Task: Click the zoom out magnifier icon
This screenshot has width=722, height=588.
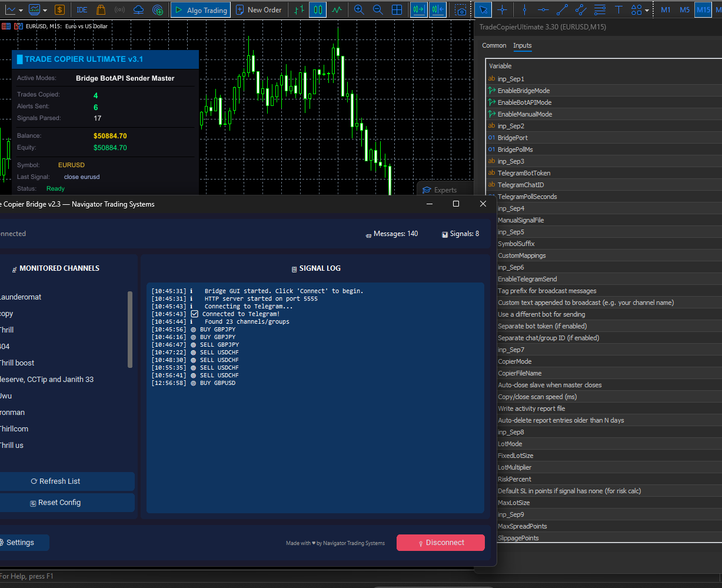Action: [378, 10]
